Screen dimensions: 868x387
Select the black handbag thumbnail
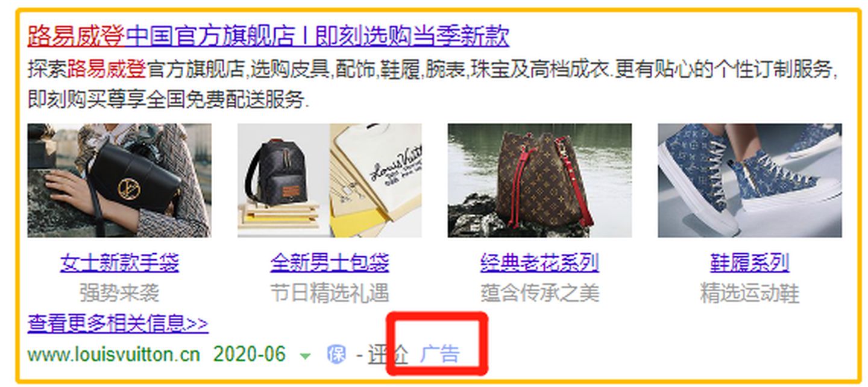pos(119,180)
